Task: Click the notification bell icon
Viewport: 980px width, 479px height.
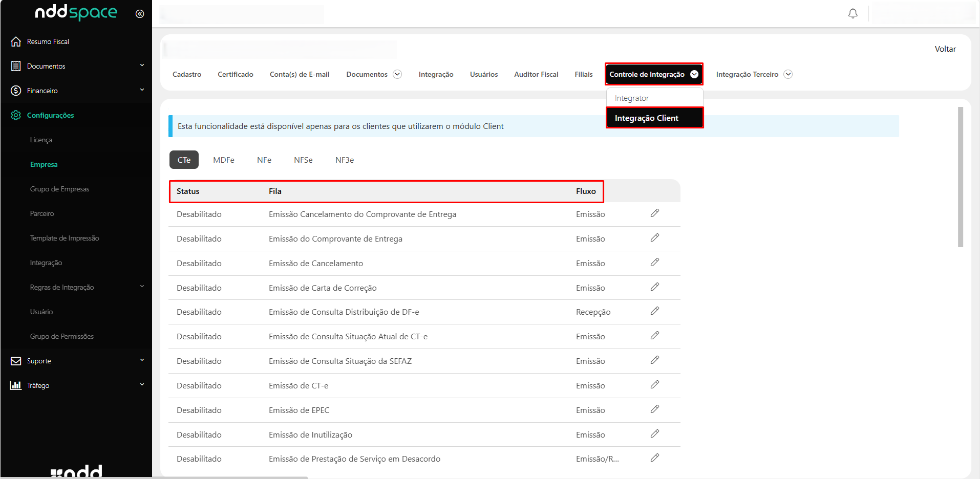Action: pos(853,14)
